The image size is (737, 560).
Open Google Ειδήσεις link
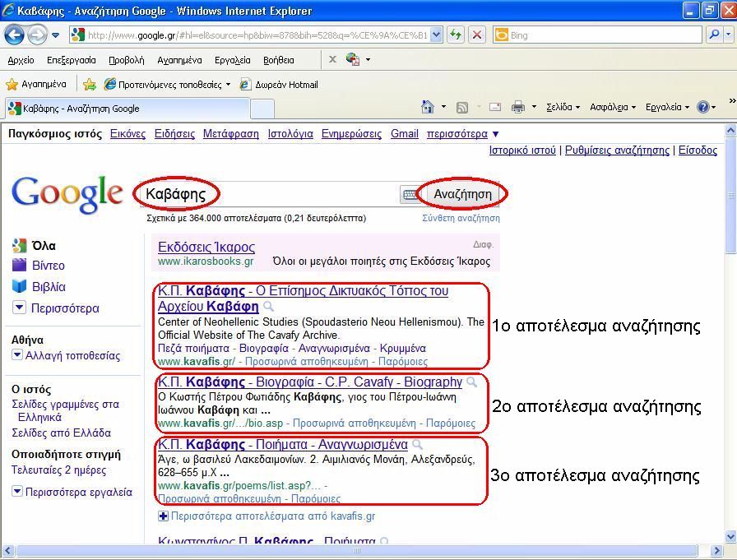pyautogui.click(x=174, y=134)
